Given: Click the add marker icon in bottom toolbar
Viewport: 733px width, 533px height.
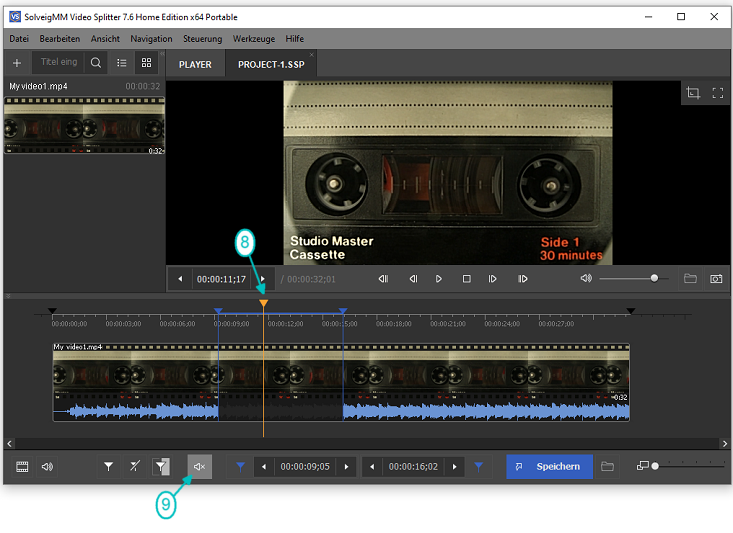Looking at the screenshot, I should pyautogui.click(x=109, y=466).
